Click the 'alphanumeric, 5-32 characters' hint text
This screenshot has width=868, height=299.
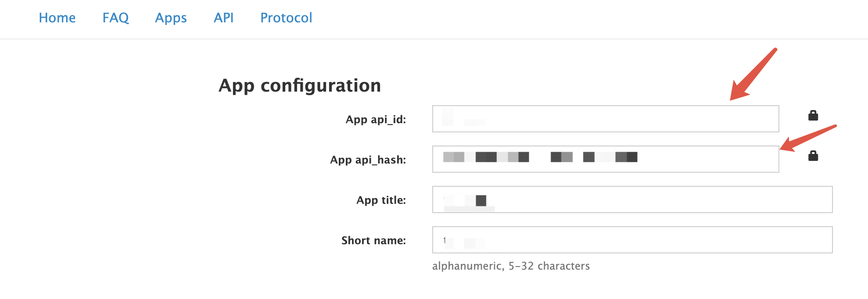coord(511,266)
